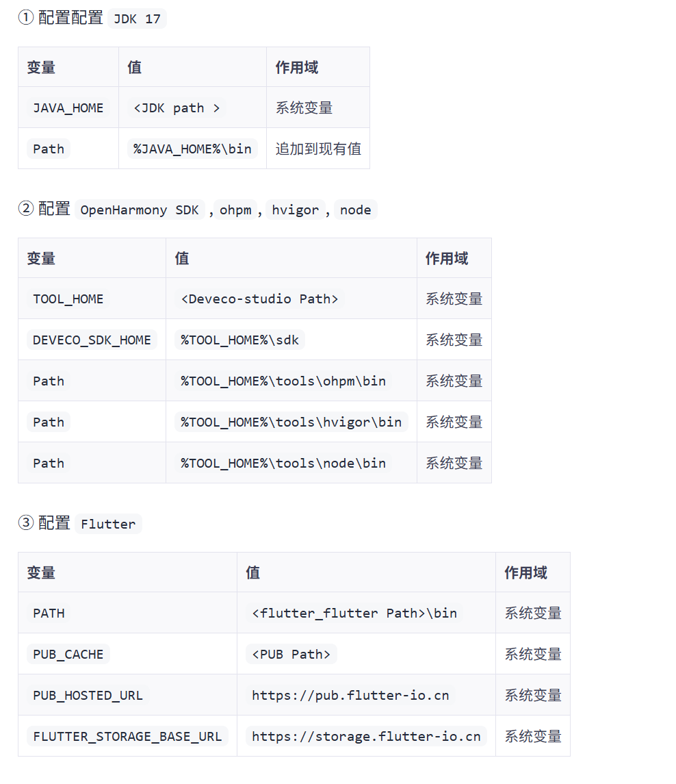Select "%TOOL_HOME%\tools\hvigor\bin" value

291,422
